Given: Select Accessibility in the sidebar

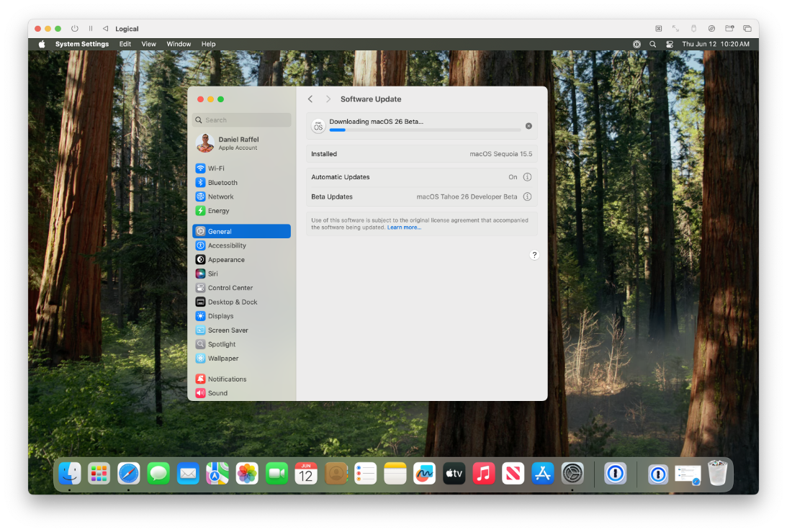Looking at the screenshot, I should coord(241,245).
